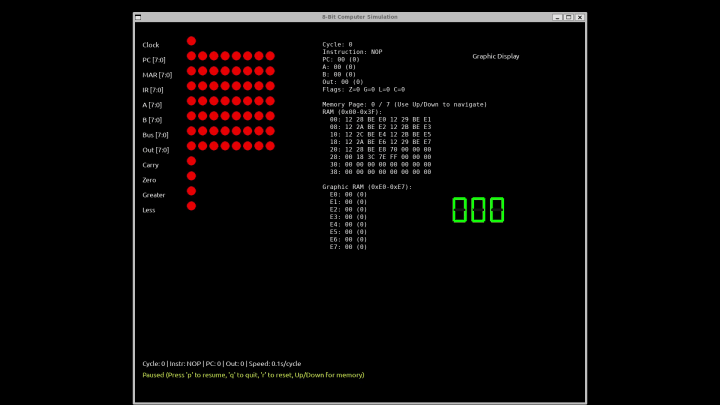Click the bit 7 LED in the A register row
This screenshot has width=720, height=405.
click(x=191, y=101)
